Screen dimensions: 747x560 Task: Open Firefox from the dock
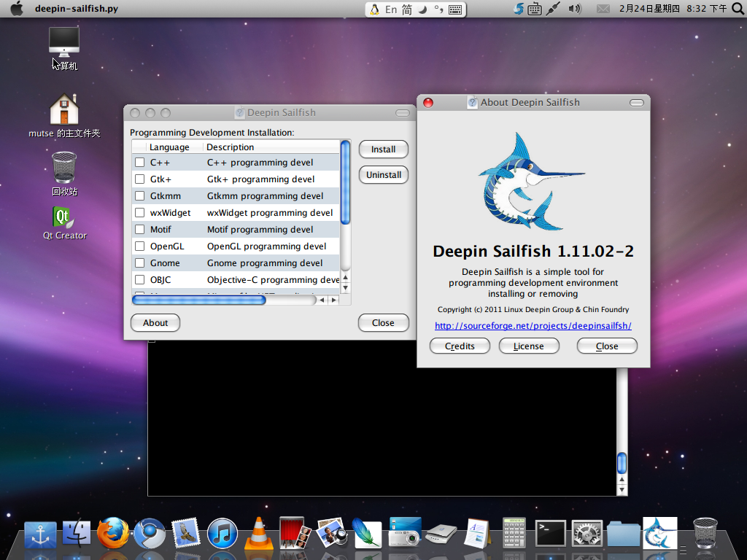(113, 533)
